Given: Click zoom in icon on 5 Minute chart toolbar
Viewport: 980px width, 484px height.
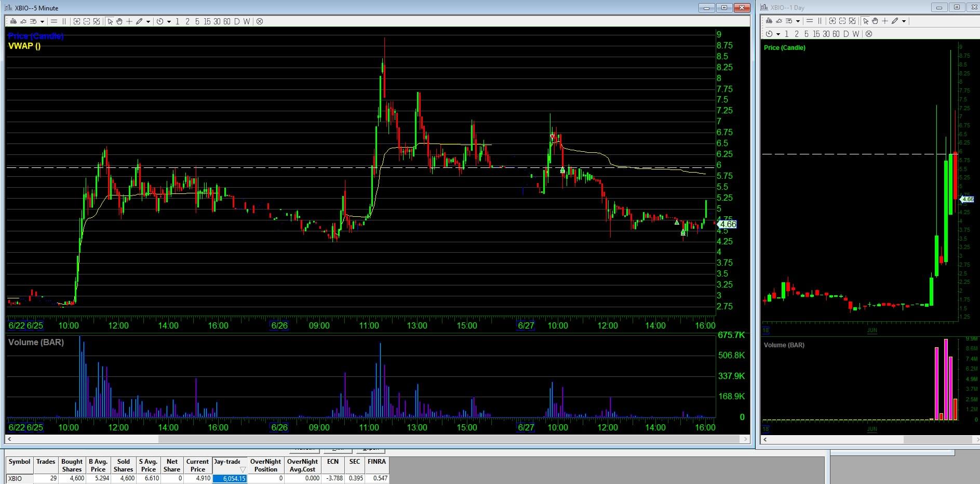Looking at the screenshot, I should coord(77,21).
